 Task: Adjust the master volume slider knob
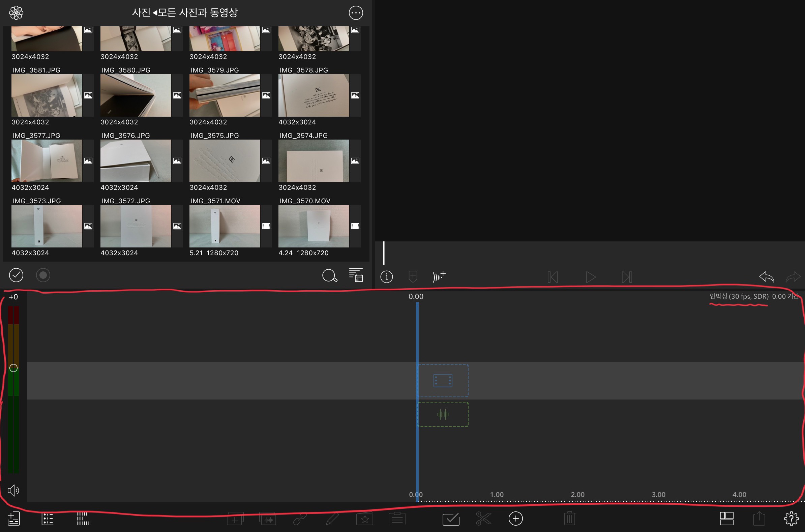(13, 368)
